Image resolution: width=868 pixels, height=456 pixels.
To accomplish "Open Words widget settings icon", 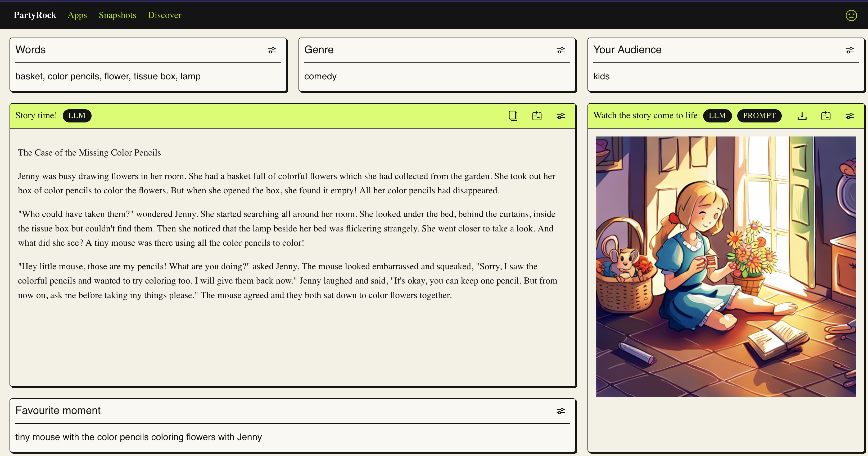I will [272, 50].
